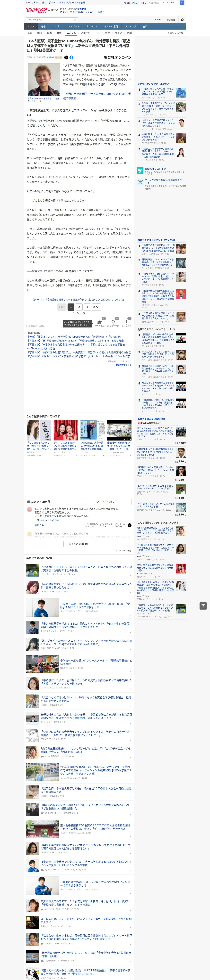The height and width of the screenshot is (980, 210).
Task: Open the ランキング tab
Action: pos(130,27)
